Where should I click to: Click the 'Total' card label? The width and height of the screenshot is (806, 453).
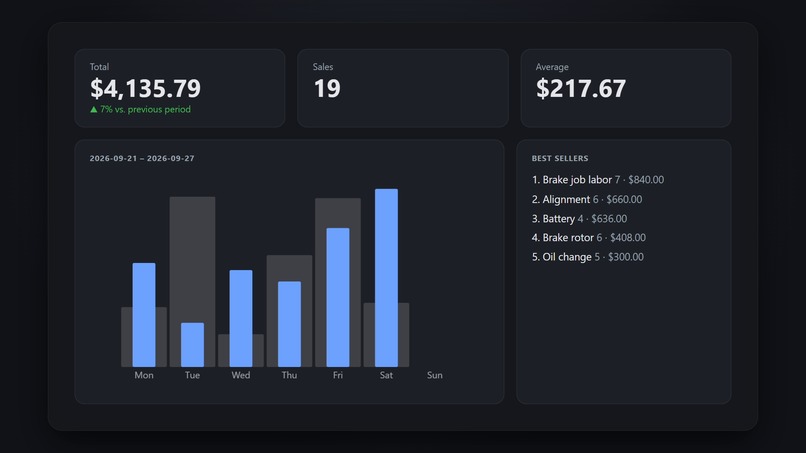point(99,67)
